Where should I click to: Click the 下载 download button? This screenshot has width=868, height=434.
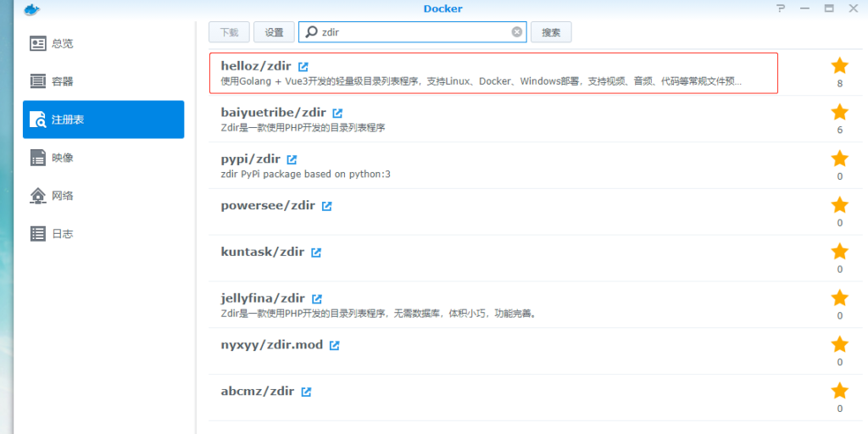point(229,32)
